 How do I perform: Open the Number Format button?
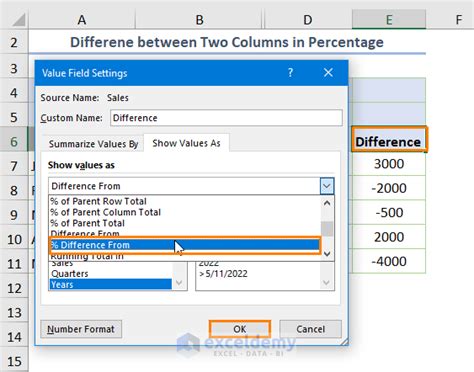click(x=81, y=329)
